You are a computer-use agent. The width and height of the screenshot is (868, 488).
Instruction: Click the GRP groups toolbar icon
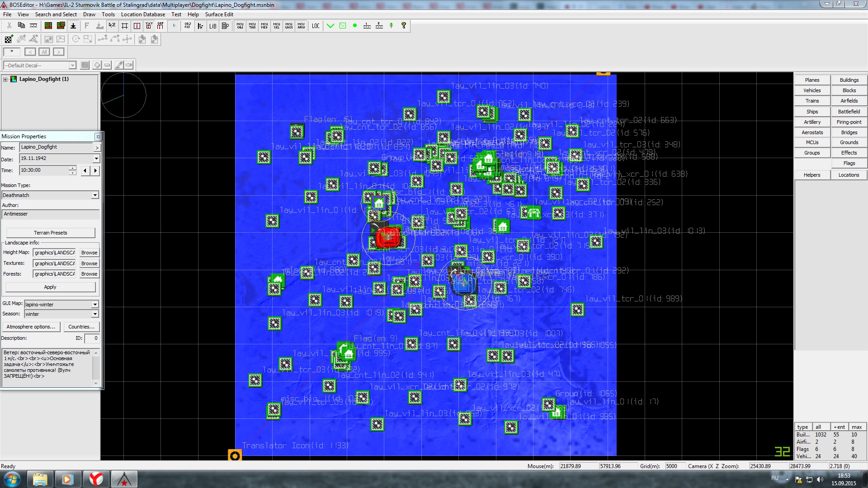[160, 26]
